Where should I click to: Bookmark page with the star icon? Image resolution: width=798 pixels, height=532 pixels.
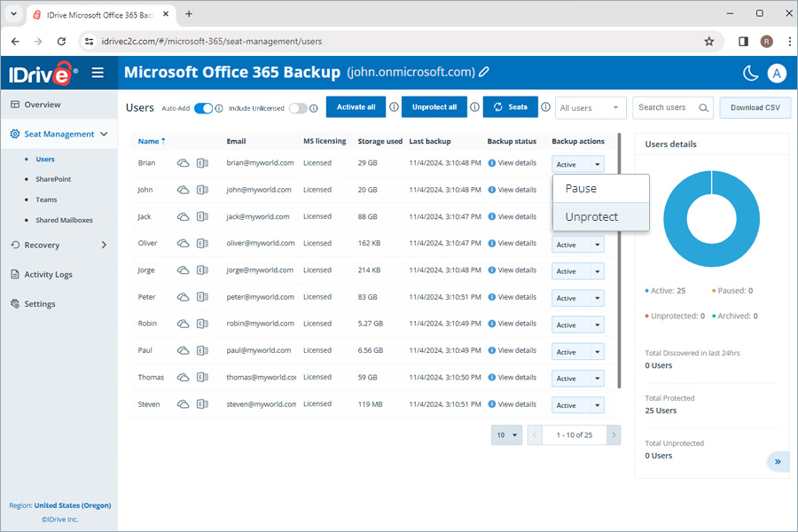[x=708, y=41]
